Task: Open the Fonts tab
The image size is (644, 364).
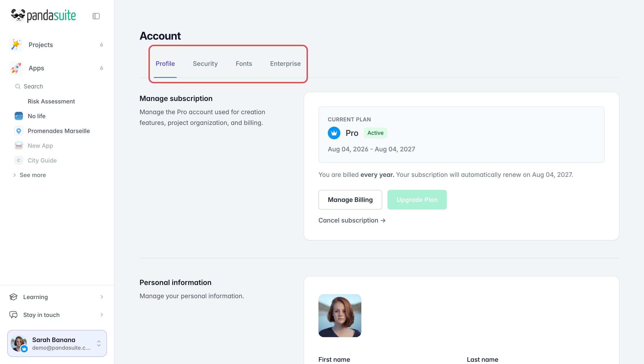Action: [x=244, y=64]
